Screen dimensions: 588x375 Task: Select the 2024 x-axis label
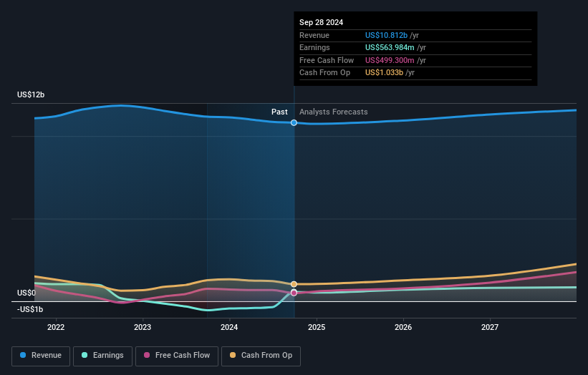click(x=229, y=328)
